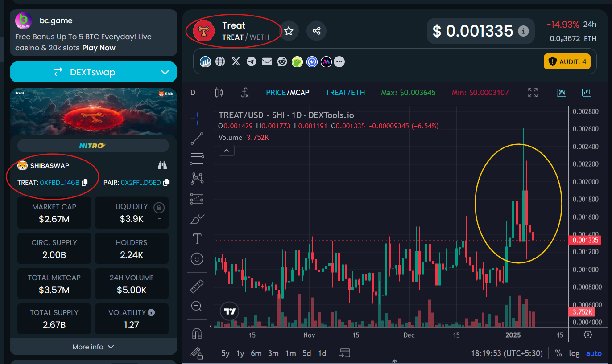Toggle lock all drawing tools
Screen dimensions: 612x364
coord(197,353)
